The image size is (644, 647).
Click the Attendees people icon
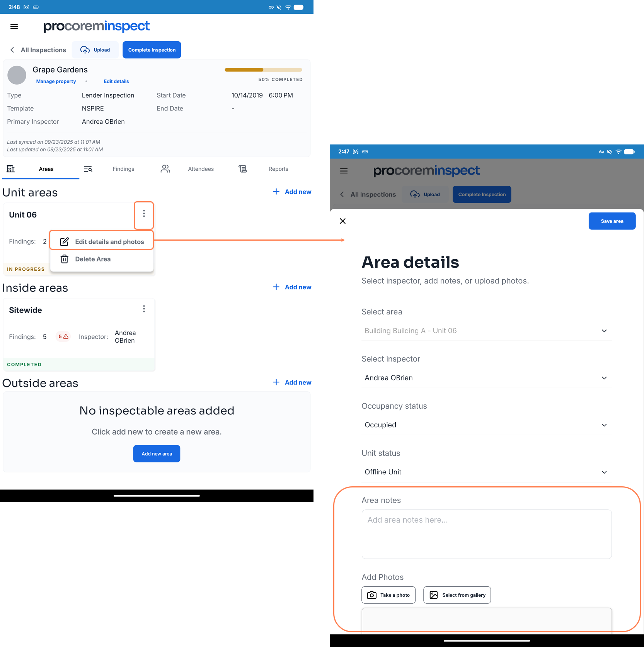(165, 169)
